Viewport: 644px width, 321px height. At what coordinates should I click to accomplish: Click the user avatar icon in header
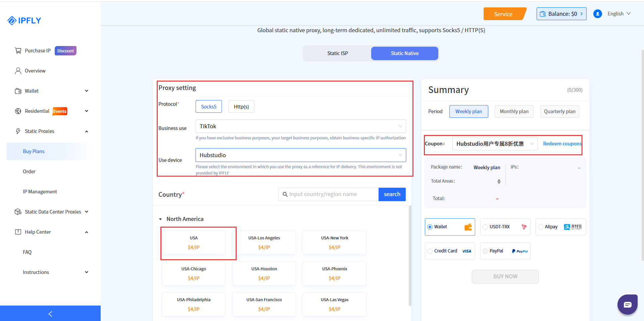click(598, 14)
